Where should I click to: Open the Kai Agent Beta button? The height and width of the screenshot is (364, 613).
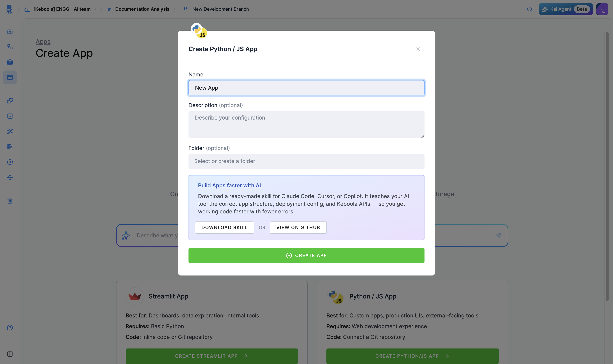(566, 9)
